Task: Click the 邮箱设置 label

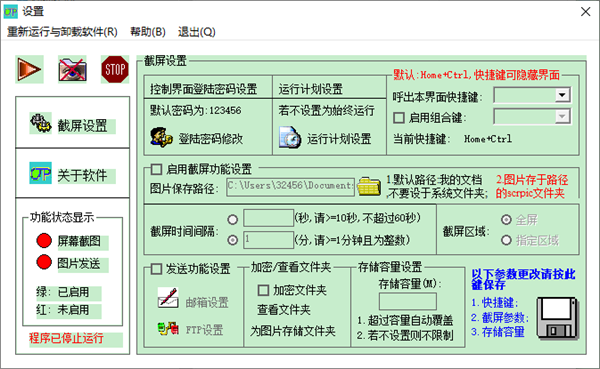Action: pos(207,303)
